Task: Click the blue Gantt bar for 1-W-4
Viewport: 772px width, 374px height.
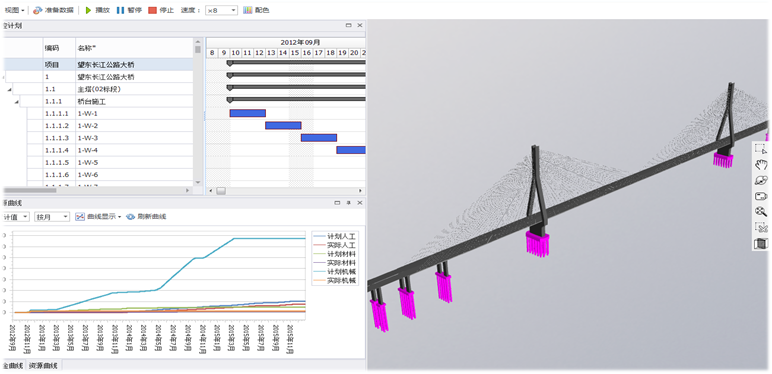Action: (351, 150)
